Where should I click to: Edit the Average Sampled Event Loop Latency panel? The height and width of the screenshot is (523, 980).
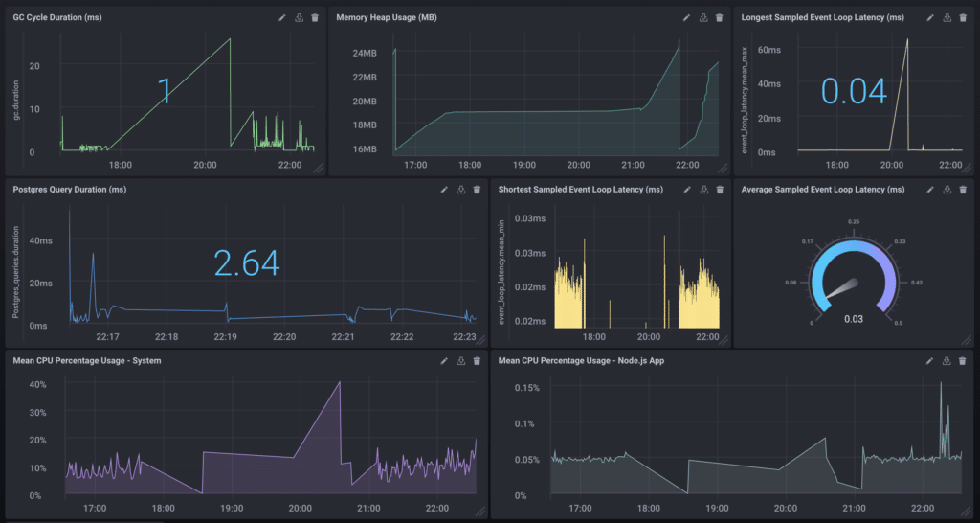pos(929,190)
